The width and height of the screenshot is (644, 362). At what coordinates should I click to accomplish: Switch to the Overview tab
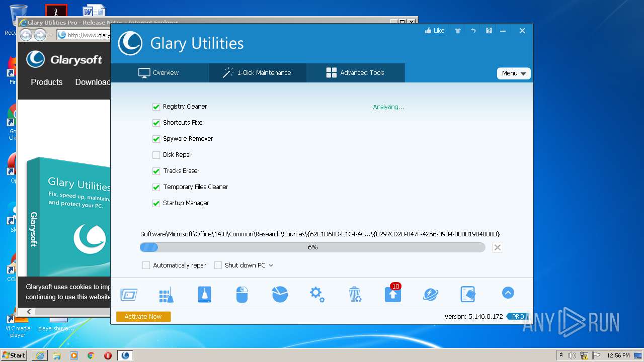(x=159, y=73)
